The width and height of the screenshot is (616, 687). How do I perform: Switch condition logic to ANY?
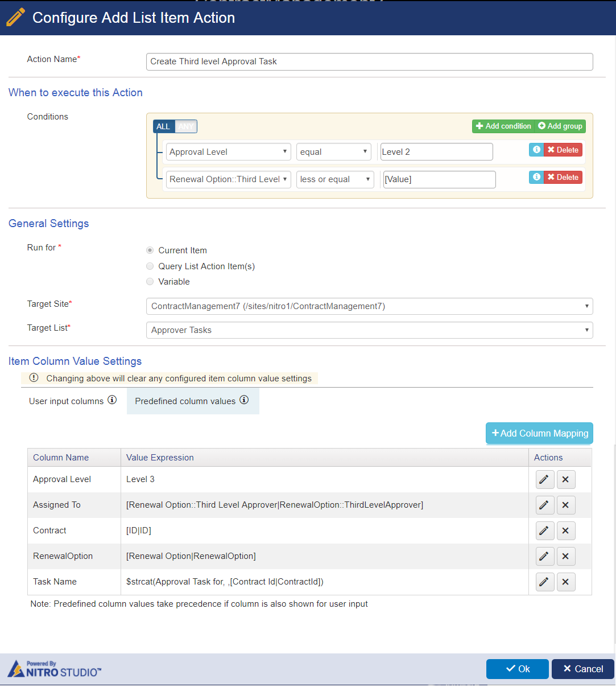coord(186,126)
